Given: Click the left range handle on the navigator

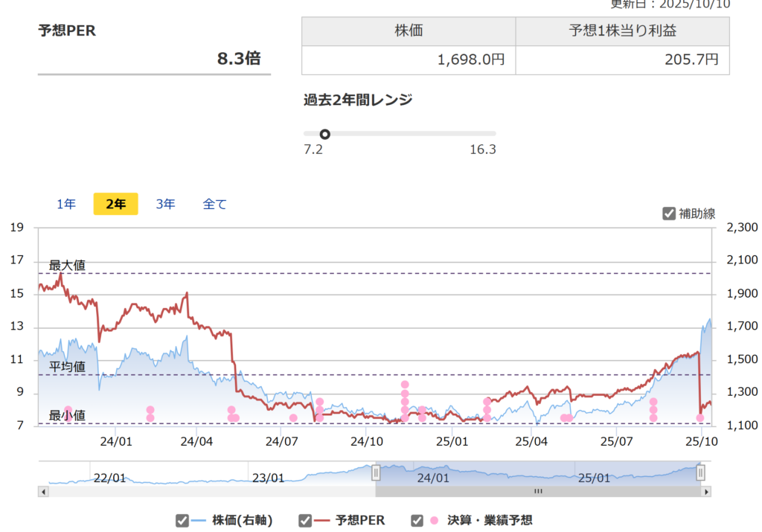Looking at the screenshot, I should tap(376, 472).
